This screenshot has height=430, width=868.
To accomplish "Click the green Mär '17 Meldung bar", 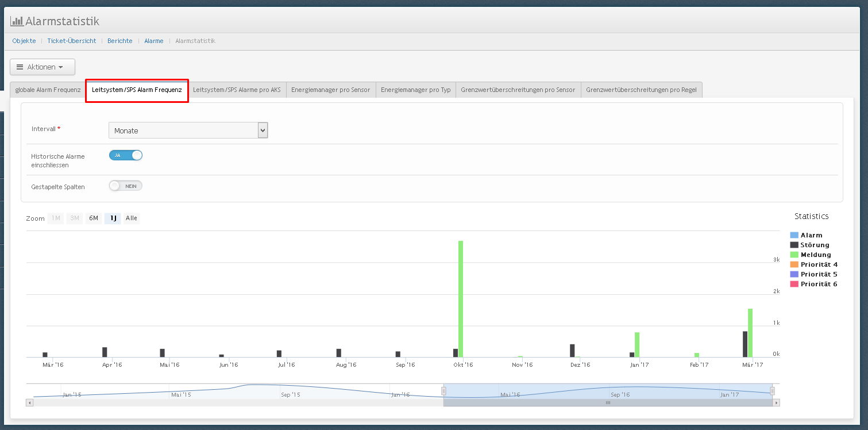I will click(750, 333).
